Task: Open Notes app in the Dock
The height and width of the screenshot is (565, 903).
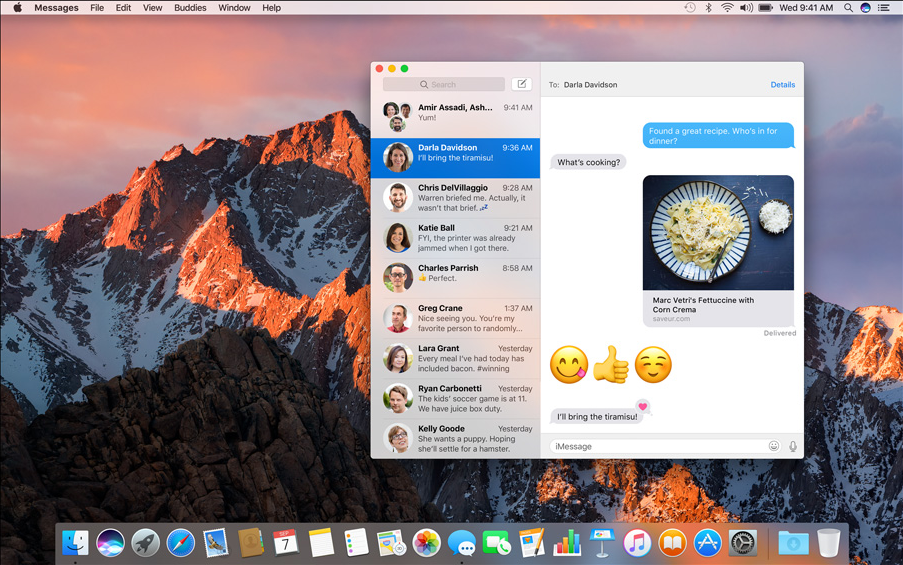Action: (321, 542)
